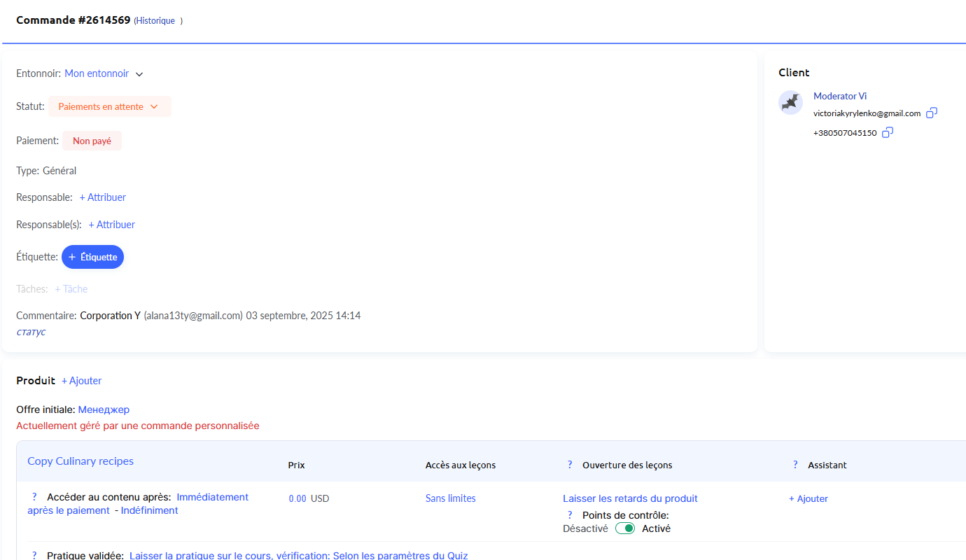Copy the client email address
Viewport: 966px width, 560px height.
[931, 113]
